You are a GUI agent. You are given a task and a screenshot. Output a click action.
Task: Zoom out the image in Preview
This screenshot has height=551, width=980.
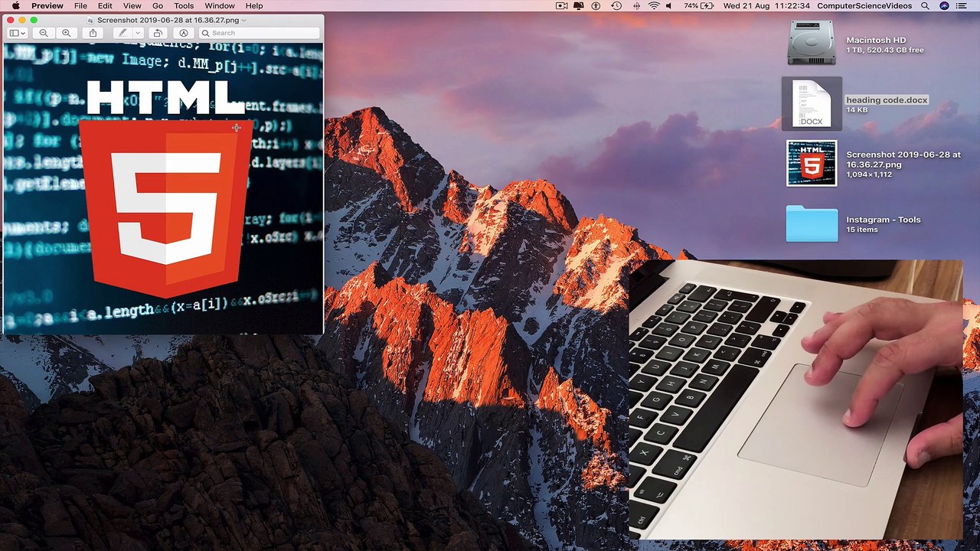44,33
